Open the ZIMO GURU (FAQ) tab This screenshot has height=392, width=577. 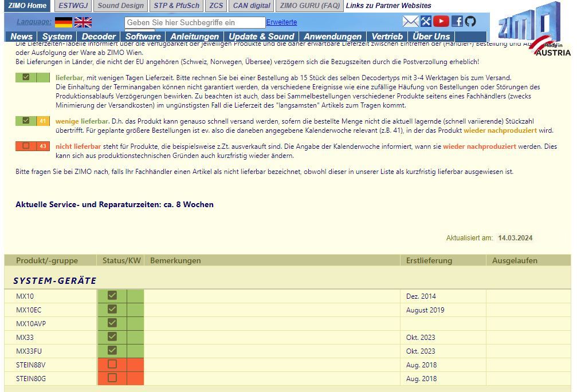(310, 6)
